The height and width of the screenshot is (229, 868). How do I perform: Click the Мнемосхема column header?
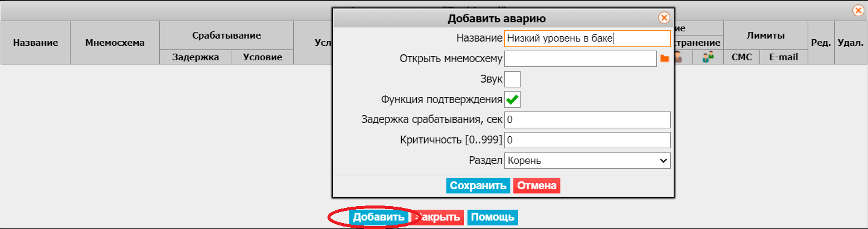click(x=115, y=43)
